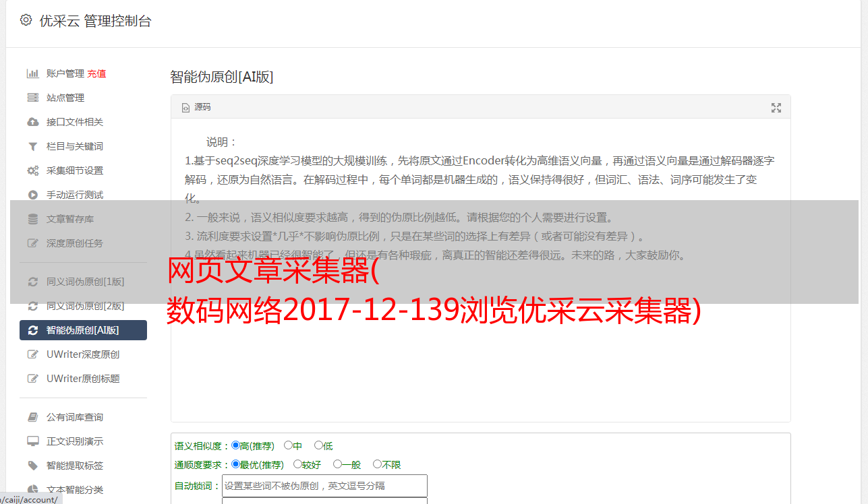Click the bar chart icon for 账户管理

(x=32, y=73)
